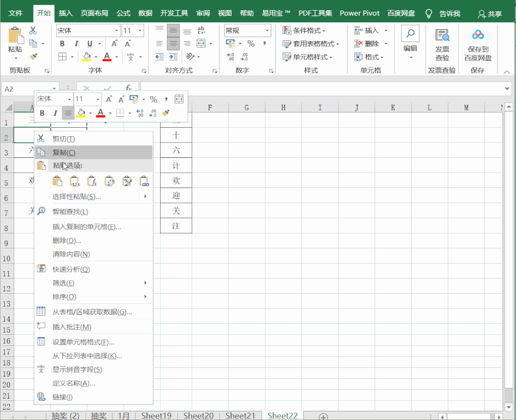The height and width of the screenshot is (420, 516).
Task: Decrease font size in ribbon font group
Action: (127, 44)
